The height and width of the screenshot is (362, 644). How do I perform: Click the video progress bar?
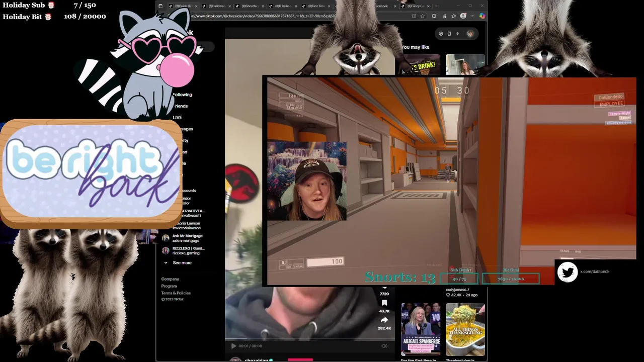[309, 339]
